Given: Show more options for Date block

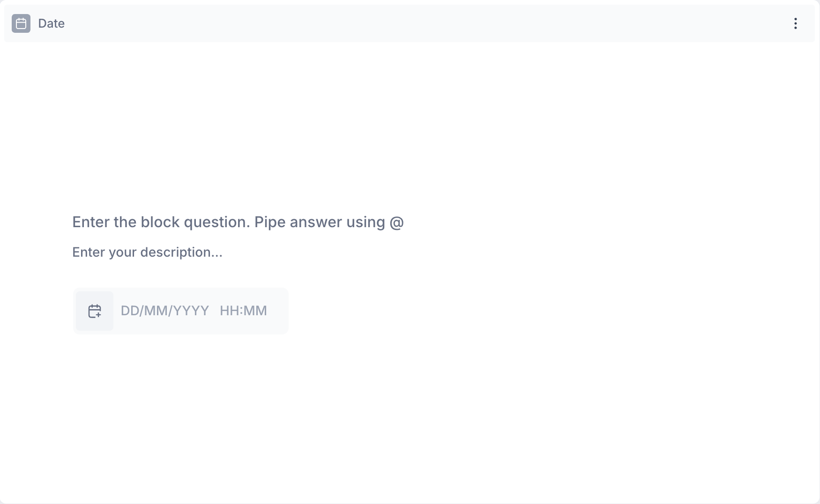Looking at the screenshot, I should [x=795, y=23].
